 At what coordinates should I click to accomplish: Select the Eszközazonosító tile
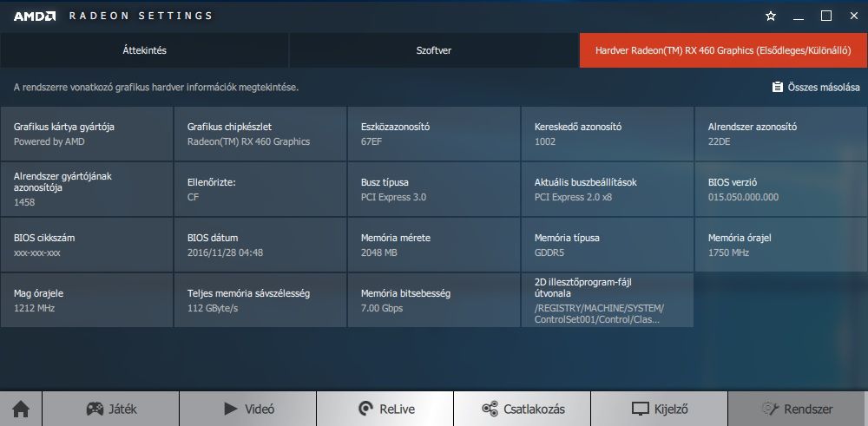coord(434,134)
